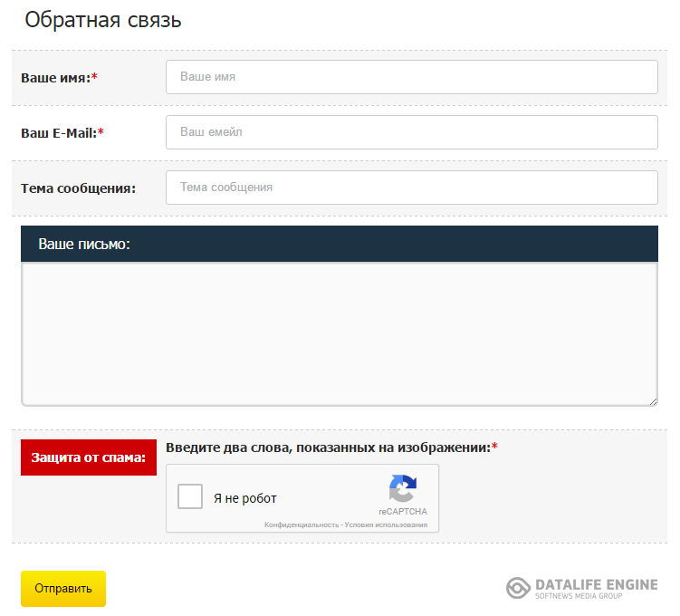Open the 'Конфиденциальность' privacy link

(x=302, y=525)
